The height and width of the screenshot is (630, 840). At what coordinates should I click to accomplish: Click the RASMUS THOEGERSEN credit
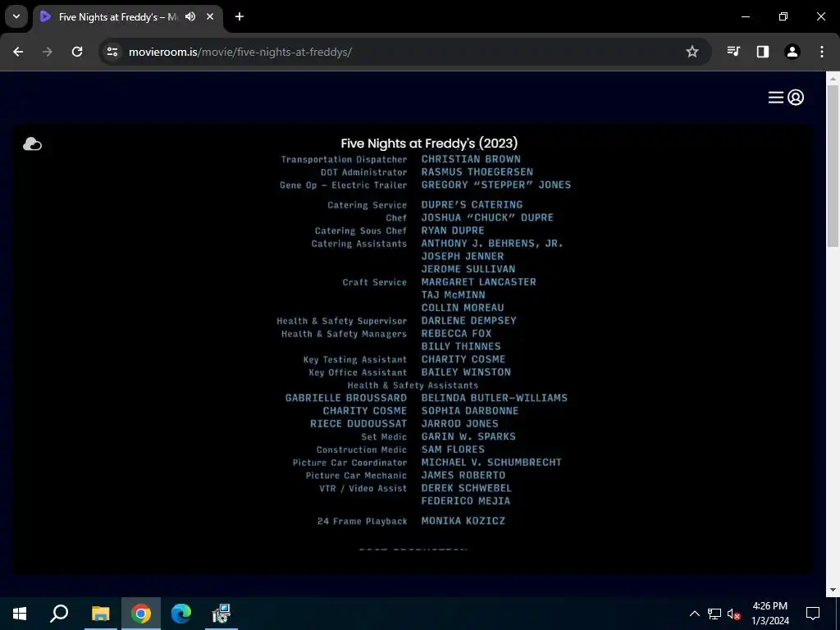click(x=477, y=172)
